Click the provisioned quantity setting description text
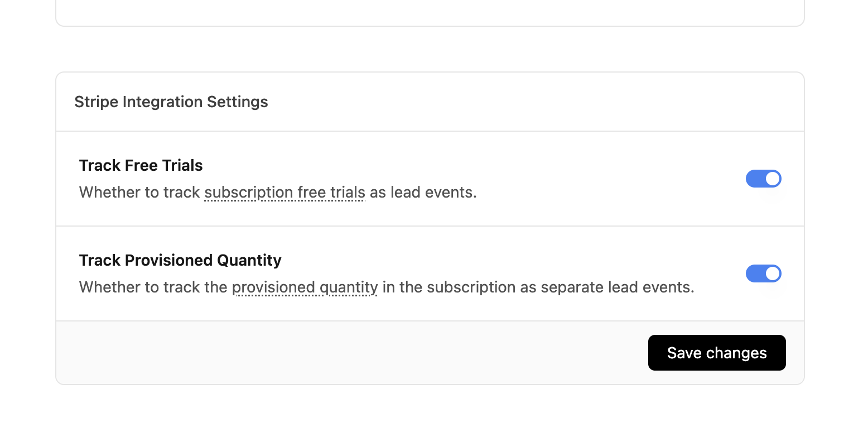 pyautogui.click(x=387, y=287)
